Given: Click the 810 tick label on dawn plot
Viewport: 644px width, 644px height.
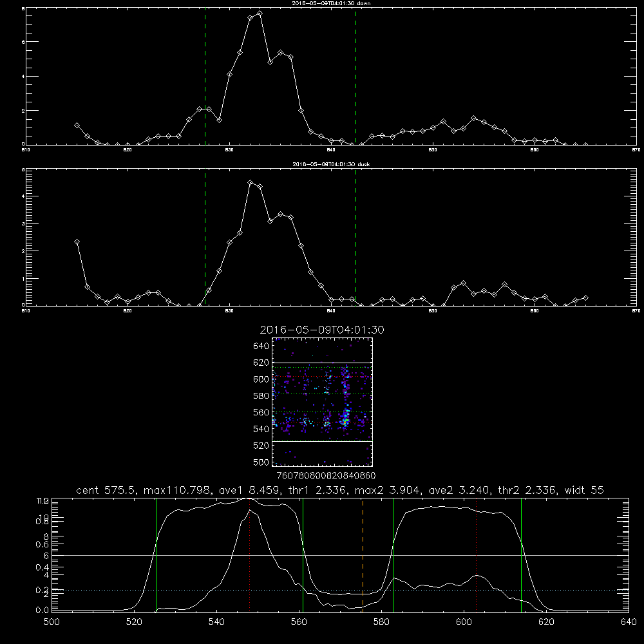Looking at the screenshot, I should (26, 150).
